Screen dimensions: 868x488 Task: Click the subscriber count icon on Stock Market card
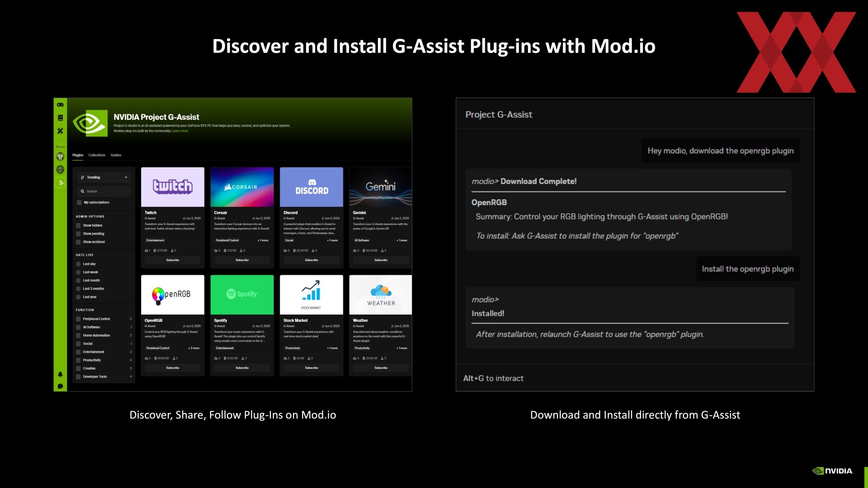tap(285, 358)
